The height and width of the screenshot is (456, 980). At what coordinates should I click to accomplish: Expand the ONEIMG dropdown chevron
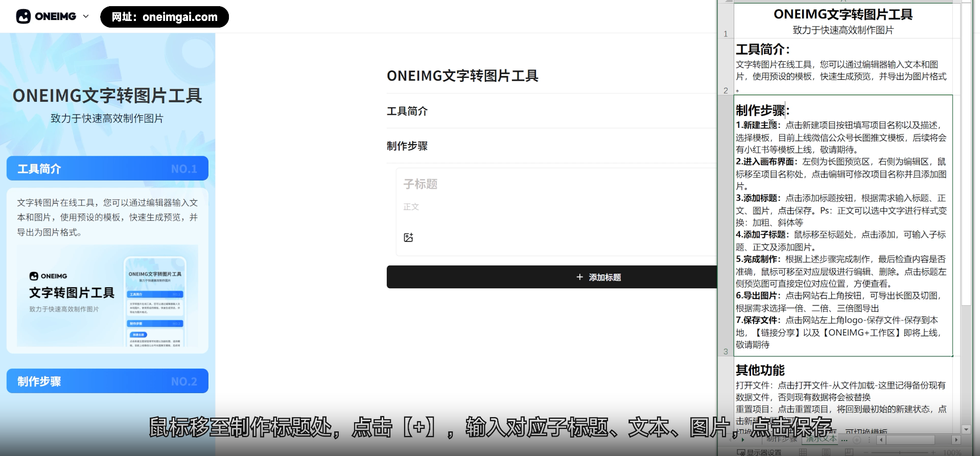pyautogui.click(x=86, y=16)
